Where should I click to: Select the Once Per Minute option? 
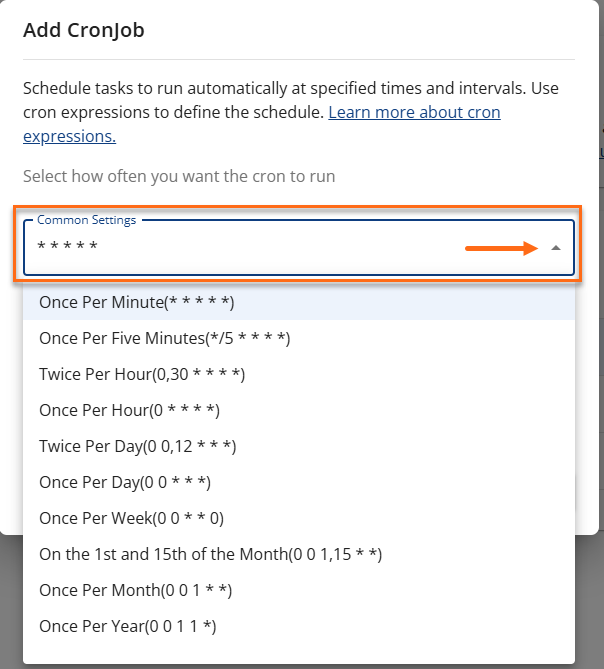[137, 301]
